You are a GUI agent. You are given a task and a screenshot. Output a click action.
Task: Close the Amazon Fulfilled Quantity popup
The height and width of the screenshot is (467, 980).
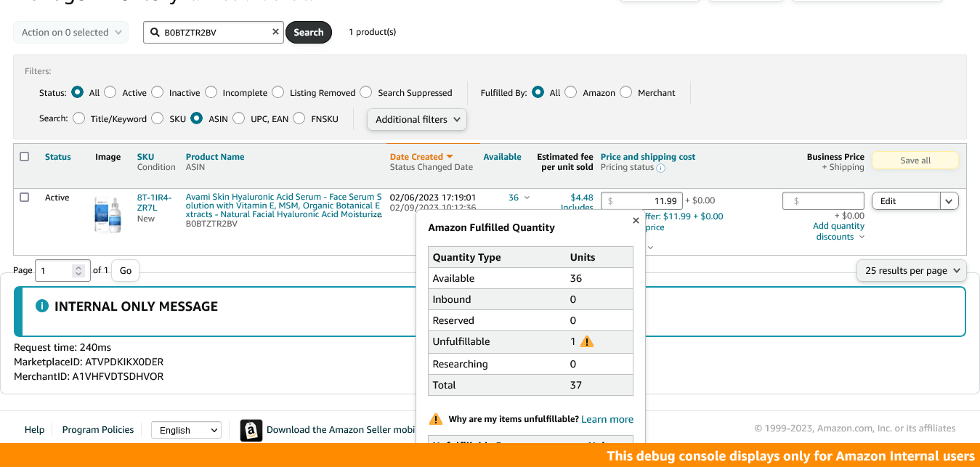636,220
